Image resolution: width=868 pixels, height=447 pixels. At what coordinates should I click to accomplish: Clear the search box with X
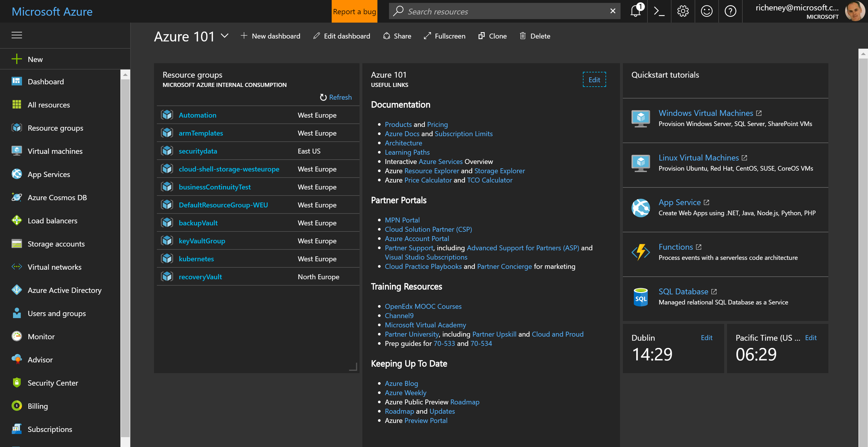tap(613, 11)
